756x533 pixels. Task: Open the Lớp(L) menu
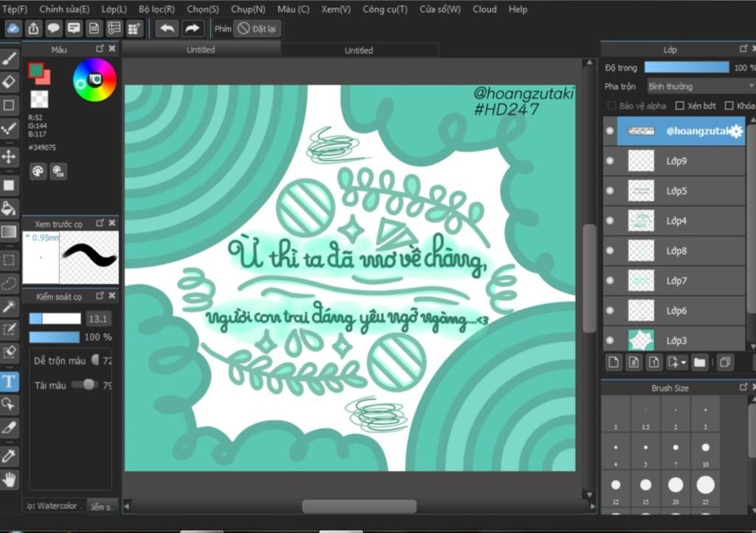(x=114, y=9)
